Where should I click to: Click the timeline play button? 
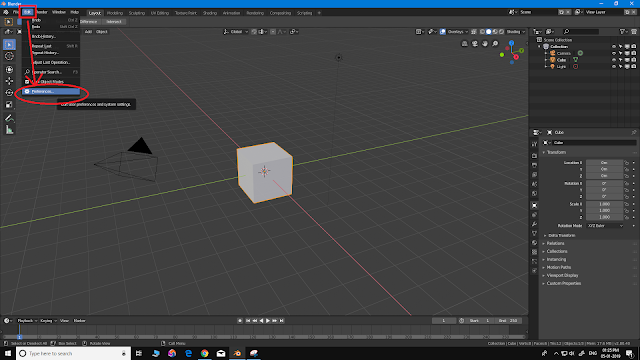coord(268,321)
